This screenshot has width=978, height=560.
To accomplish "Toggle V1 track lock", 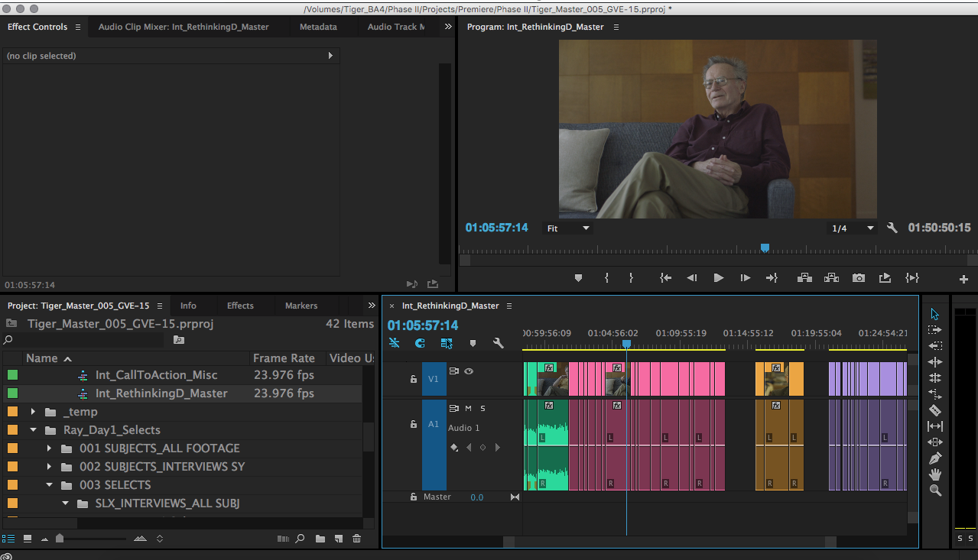I will click(x=414, y=379).
